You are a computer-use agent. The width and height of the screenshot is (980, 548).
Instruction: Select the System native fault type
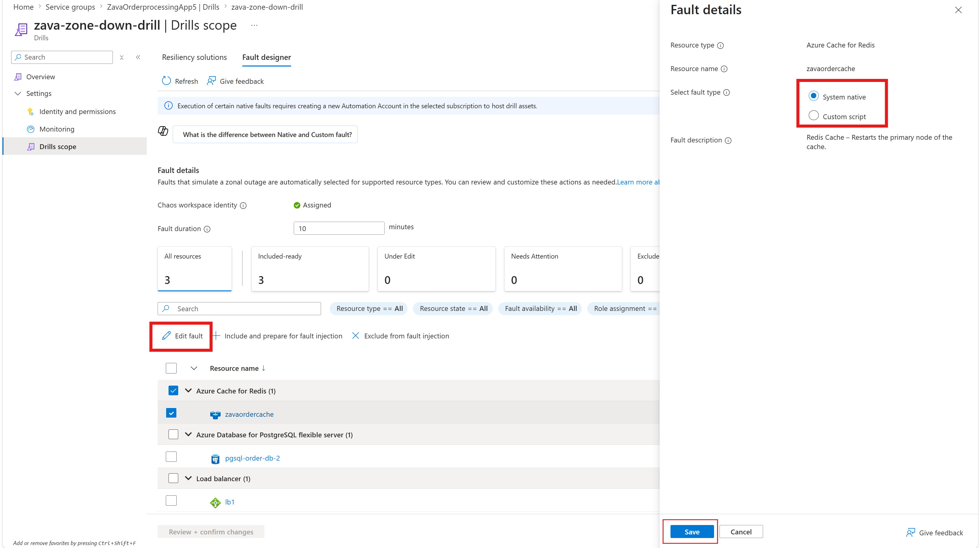pyautogui.click(x=813, y=96)
